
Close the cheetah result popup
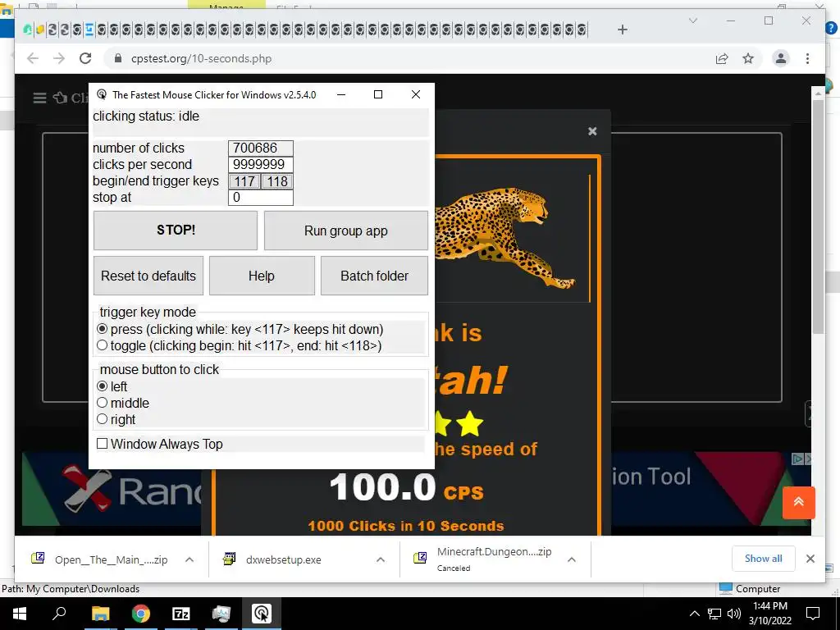point(592,131)
